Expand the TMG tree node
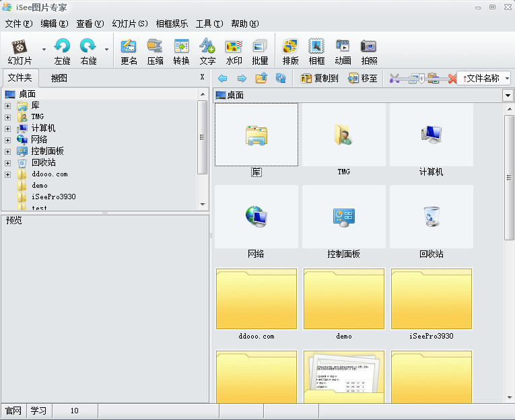The width and height of the screenshot is (515, 420). click(7, 117)
